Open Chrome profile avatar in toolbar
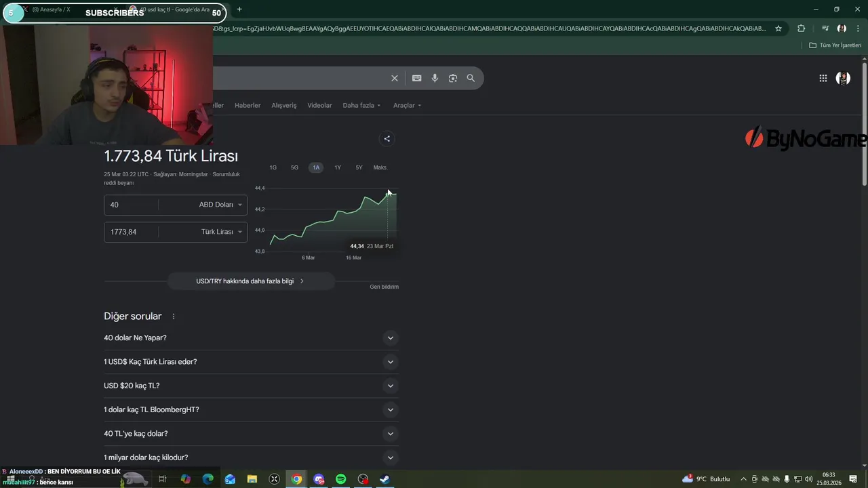 tap(842, 28)
